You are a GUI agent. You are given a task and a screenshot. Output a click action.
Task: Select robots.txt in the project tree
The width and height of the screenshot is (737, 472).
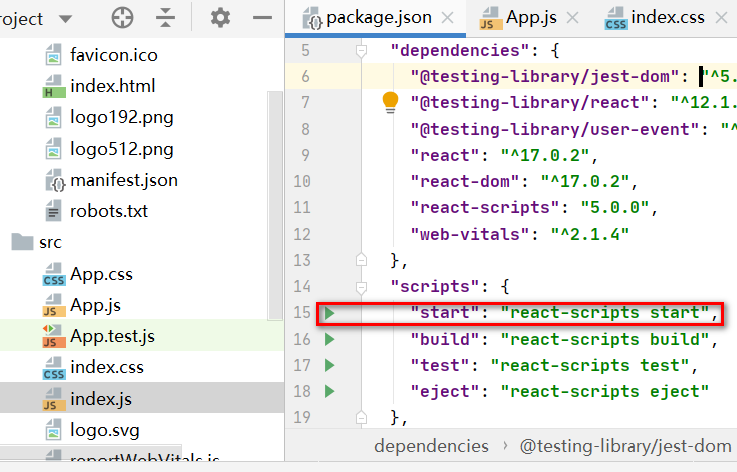(x=109, y=211)
